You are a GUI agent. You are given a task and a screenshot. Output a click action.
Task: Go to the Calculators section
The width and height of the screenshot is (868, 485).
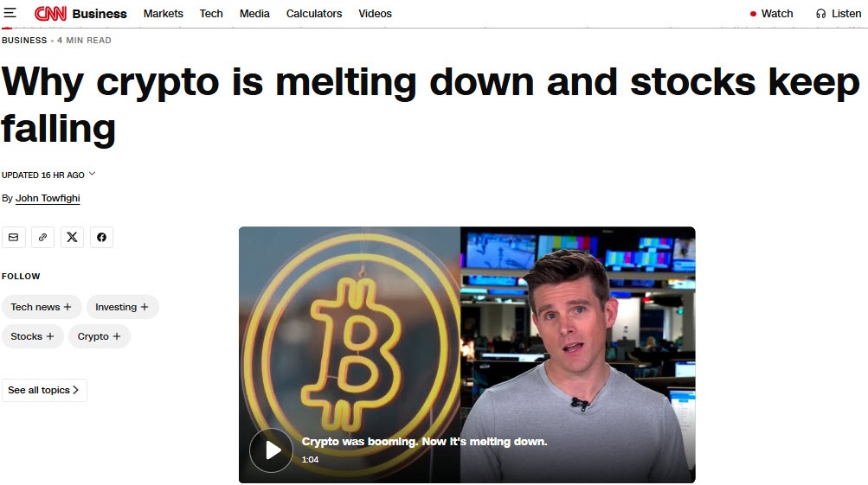pos(314,13)
